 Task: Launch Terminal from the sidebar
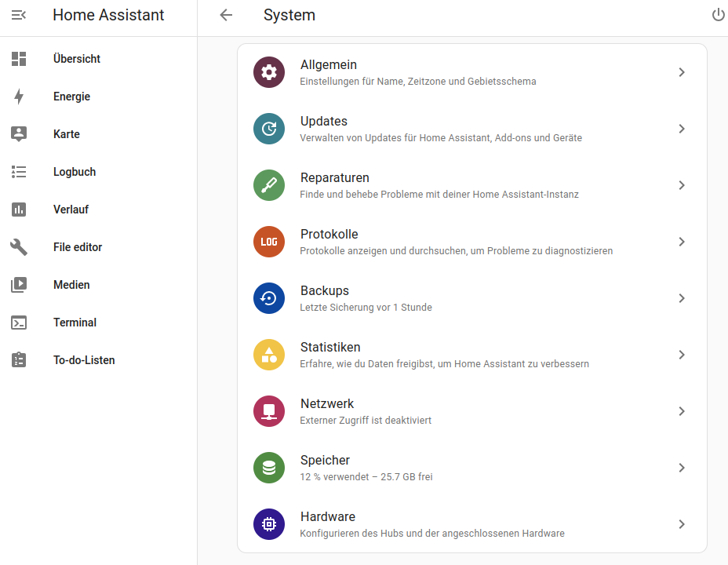[98, 323]
